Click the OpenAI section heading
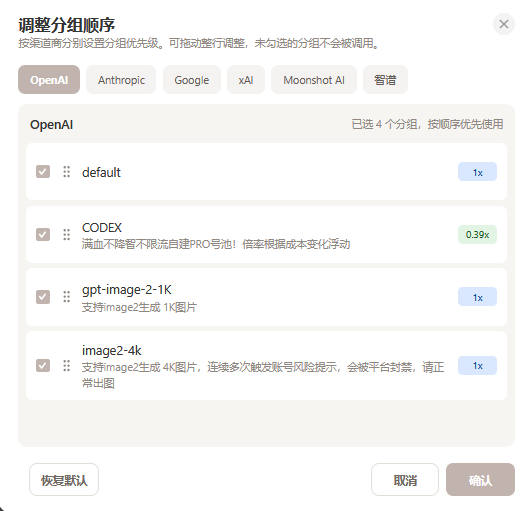 (52, 124)
